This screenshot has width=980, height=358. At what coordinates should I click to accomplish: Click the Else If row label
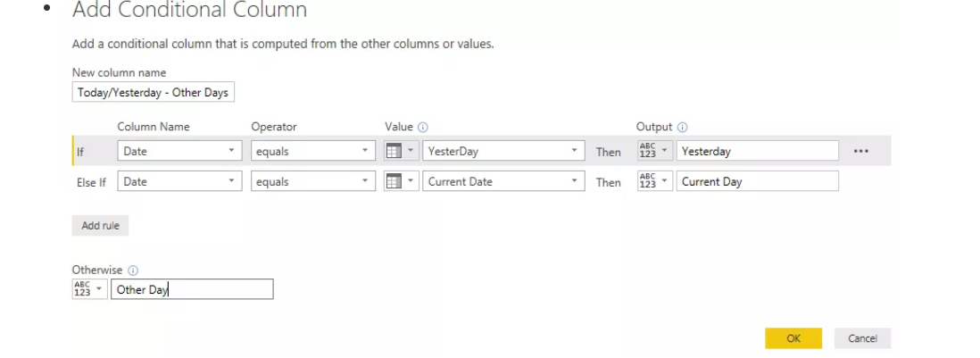(x=91, y=182)
